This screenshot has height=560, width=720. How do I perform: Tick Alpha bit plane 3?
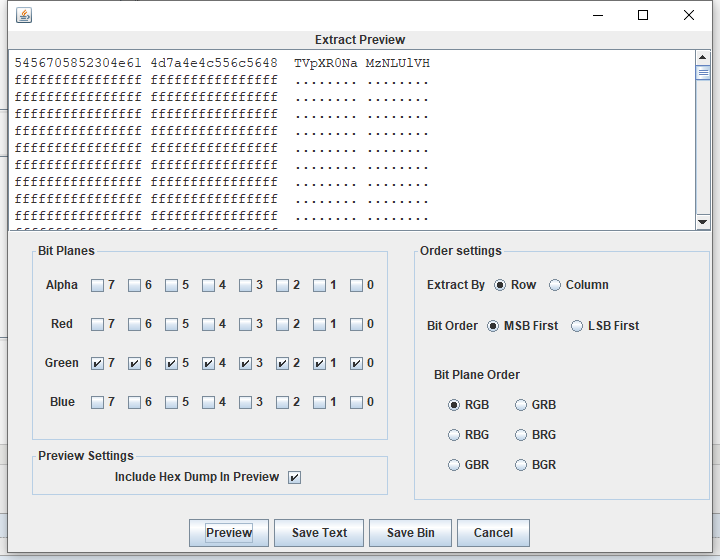click(245, 286)
